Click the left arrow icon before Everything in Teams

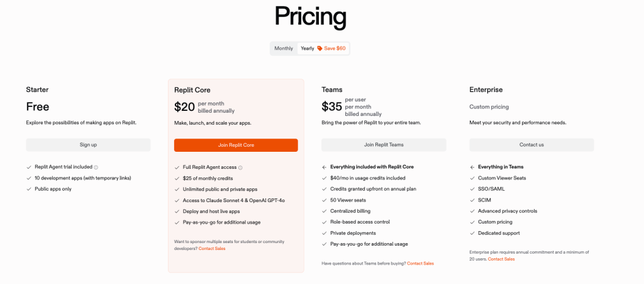(x=472, y=168)
